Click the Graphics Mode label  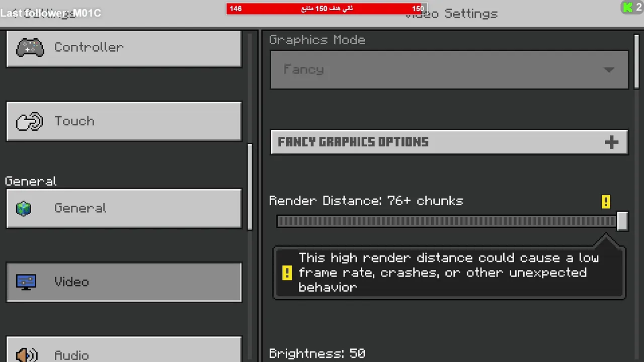click(317, 40)
